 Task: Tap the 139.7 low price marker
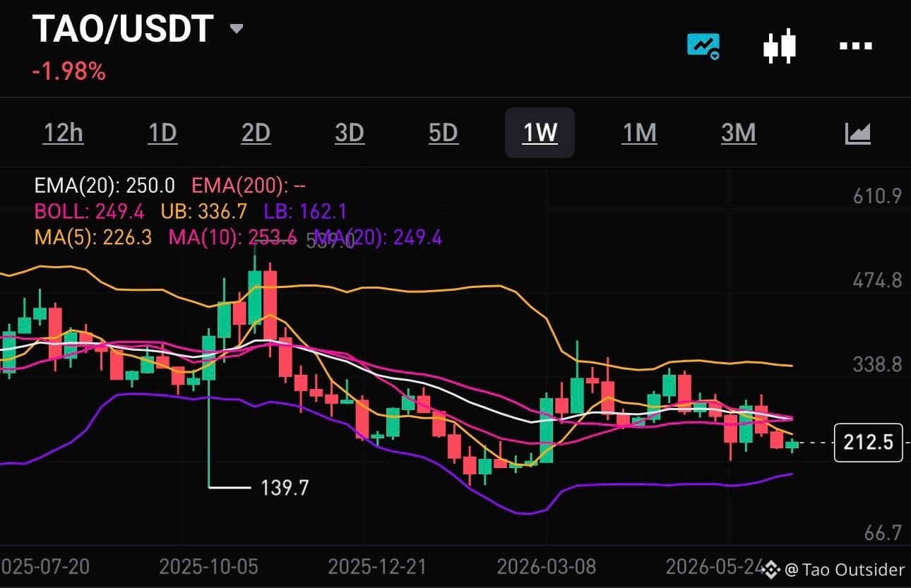[285, 487]
